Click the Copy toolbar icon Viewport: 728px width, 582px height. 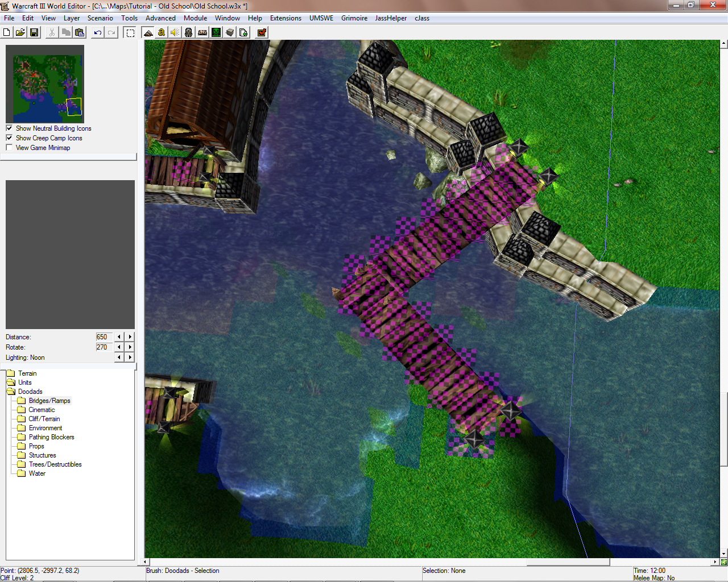pyautogui.click(x=66, y=32)
